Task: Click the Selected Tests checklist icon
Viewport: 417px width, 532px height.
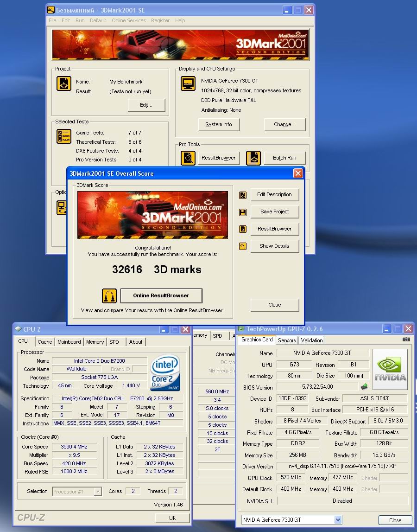Action: pyautogui.click(x=64, y=136)
